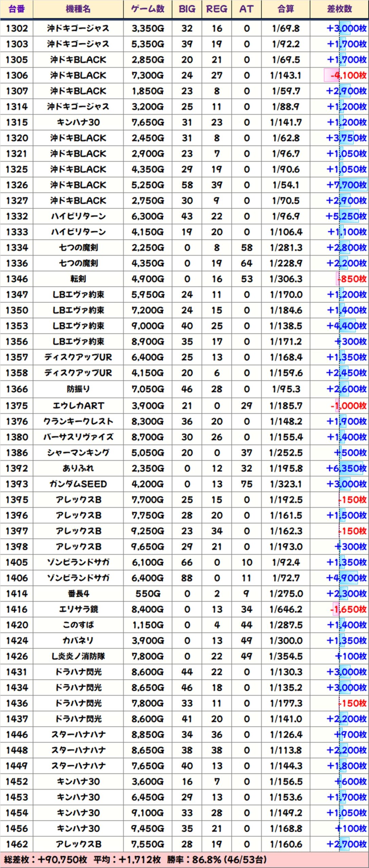369x868 pixels.
Task: Select -850枚 value for 1346
Action: pos(352,279)
